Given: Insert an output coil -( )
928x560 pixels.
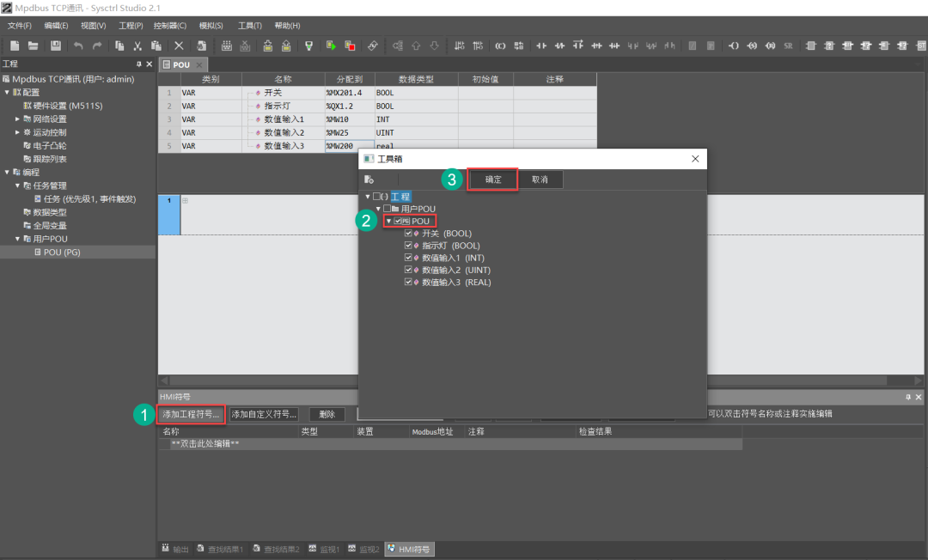Looking at the screenshot, I should coord(733,46).
